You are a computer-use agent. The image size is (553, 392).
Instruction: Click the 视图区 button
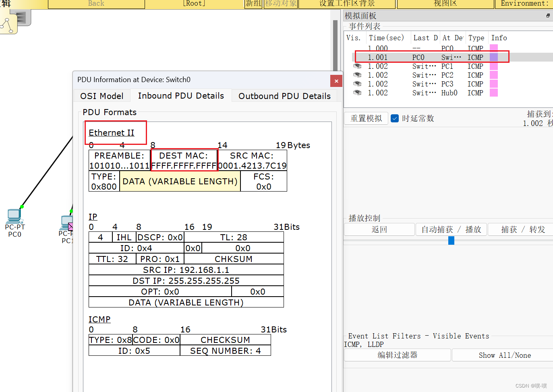tap(445, 4)
